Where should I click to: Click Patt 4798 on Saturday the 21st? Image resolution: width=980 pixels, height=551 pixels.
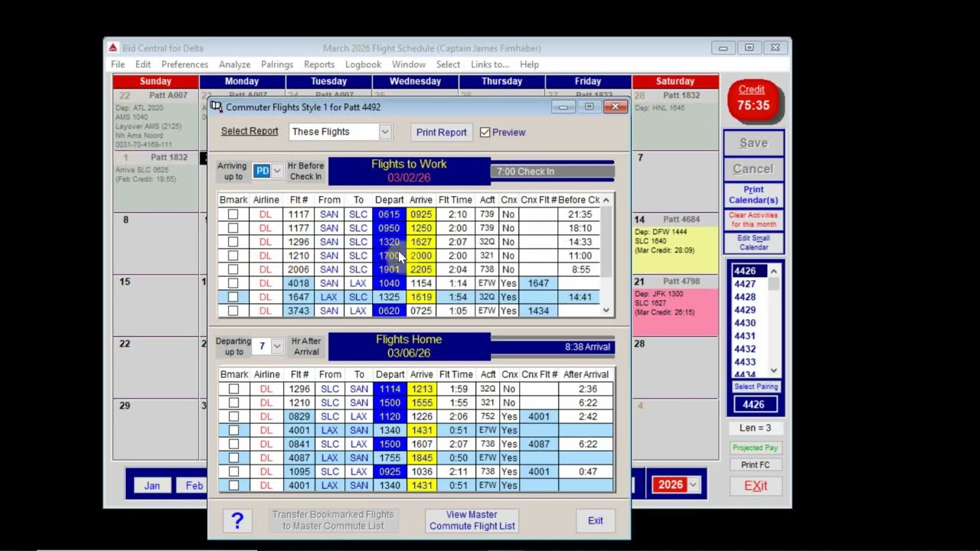[x=681, y=282]
